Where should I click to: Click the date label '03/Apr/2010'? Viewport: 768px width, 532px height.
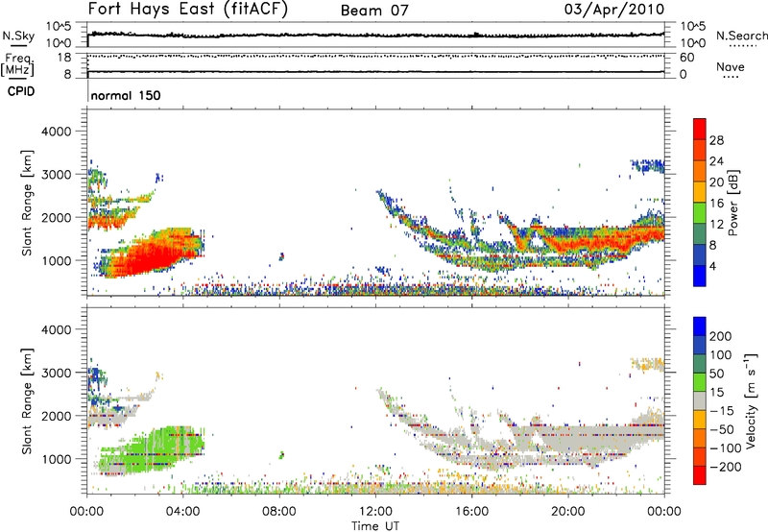click(x=614, y=9)
